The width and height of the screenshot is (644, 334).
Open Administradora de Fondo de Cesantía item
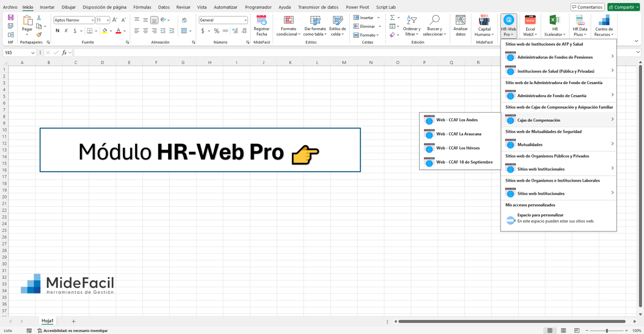coord(558,95)
